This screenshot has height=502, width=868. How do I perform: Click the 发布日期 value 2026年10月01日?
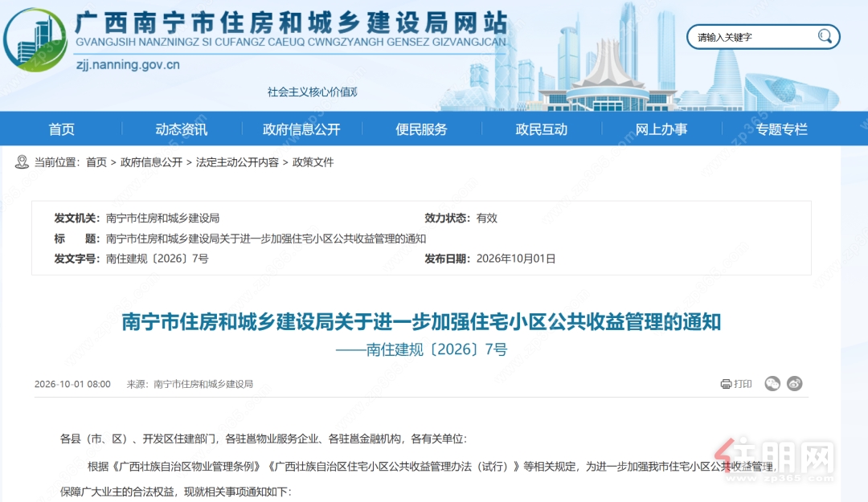click(516, 259)
